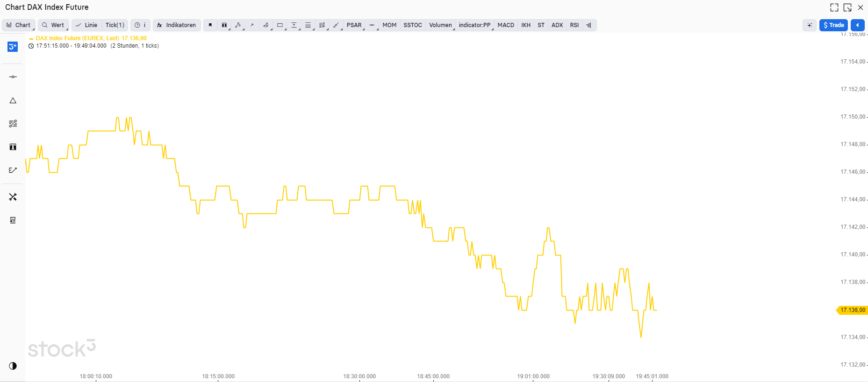Add the MACD indicator
Screen dimensions: 868x382
(506, 25)
